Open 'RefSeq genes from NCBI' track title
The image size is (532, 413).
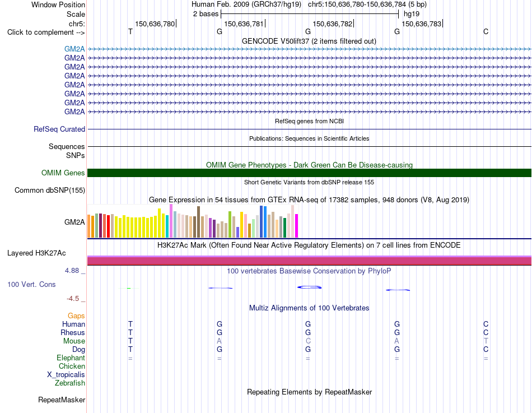pyautogui.click(x=309, y=121)
